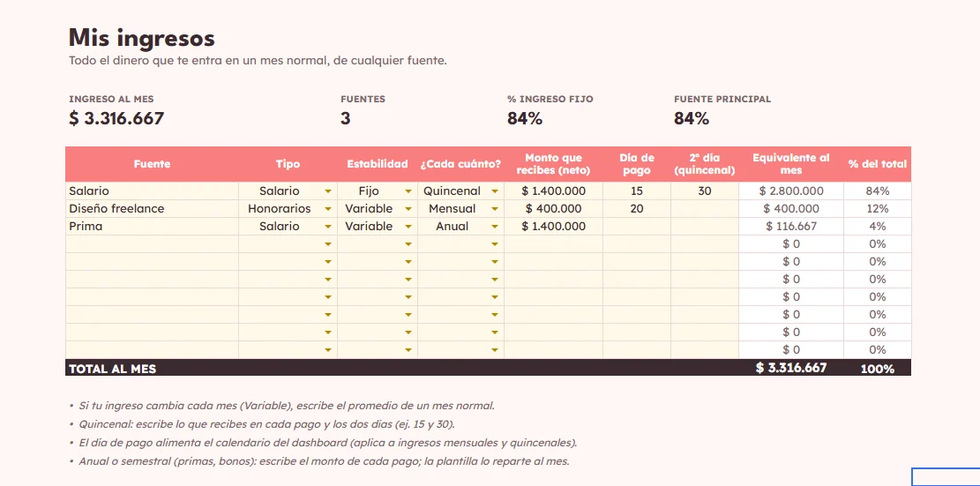Screen dimensions: 980x486
Task: Select the Mis ingresos title
Action: [142, 38]
